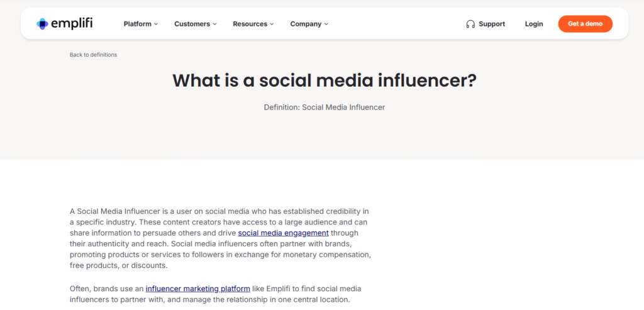Expand the chevron next to Company

[326, 25]
